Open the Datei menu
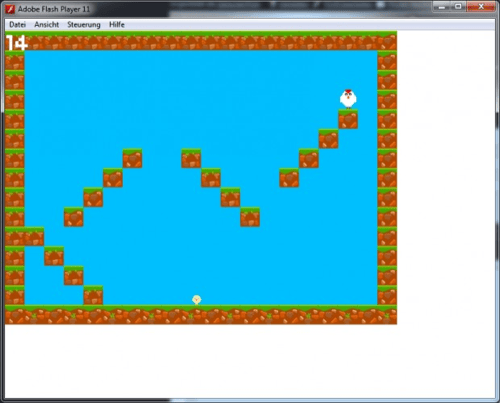This screenshot has height=403, width=500. [x=17, y=25]
